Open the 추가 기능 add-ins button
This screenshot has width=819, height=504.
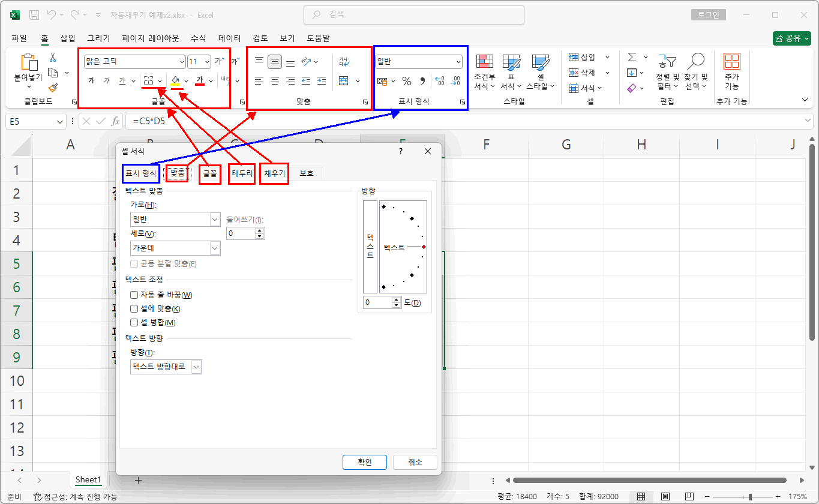click(731, 72)
